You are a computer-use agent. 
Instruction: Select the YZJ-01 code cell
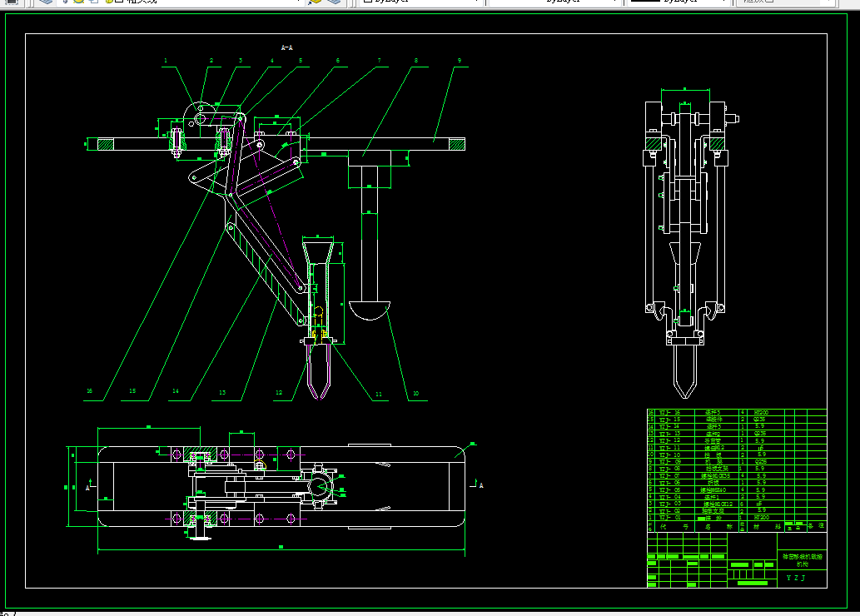[674, 517]
